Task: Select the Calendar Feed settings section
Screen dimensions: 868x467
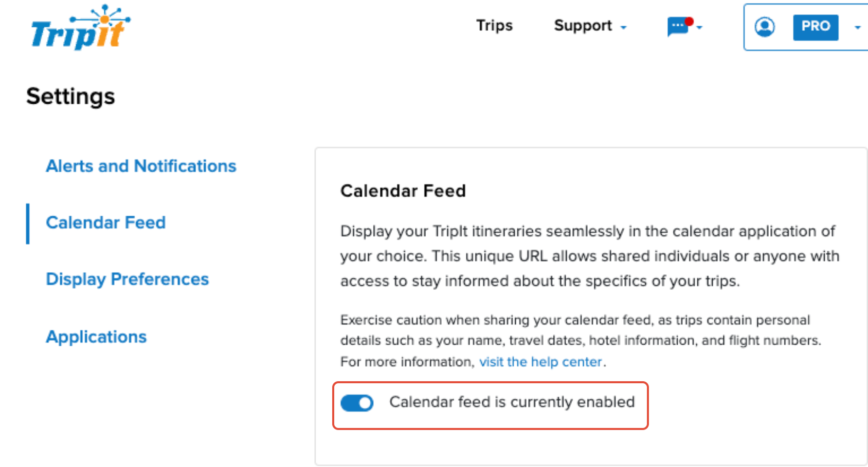Action: click(x=105, y=222)
